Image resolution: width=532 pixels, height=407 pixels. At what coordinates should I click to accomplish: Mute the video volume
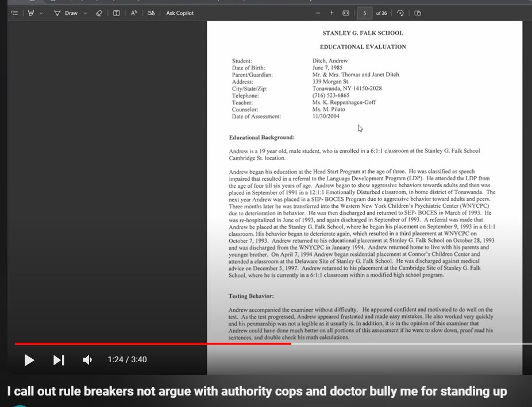[x=87, y=360]
